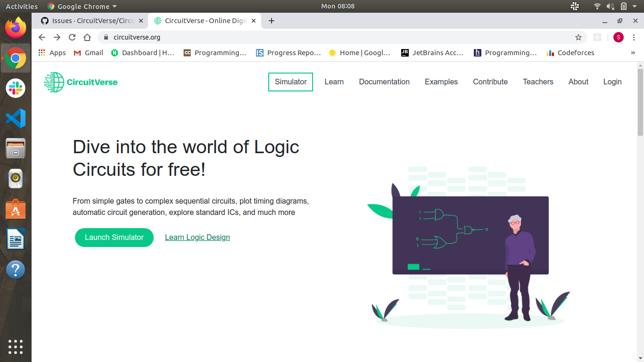
Task: Show Applications grid in the dock
Action: click(x=16, y=346)
